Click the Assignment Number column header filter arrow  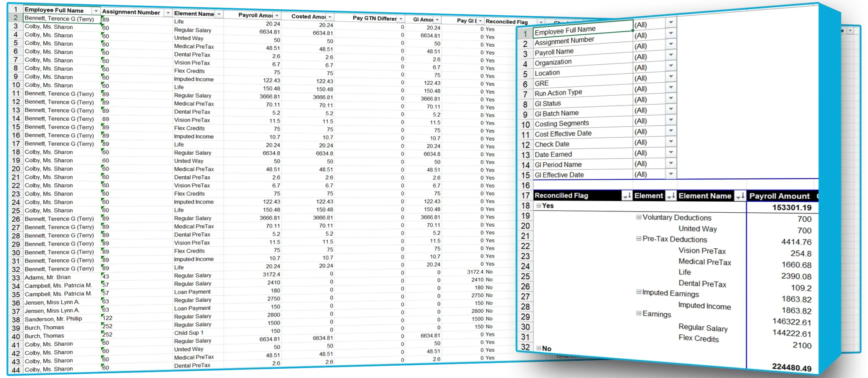(x=168, y=13)
